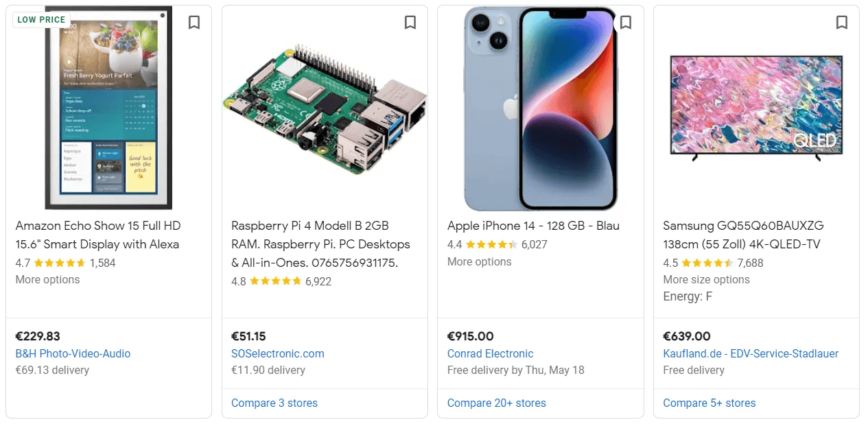The image size is (868, 424).
Task: Click the Apple iPhone 14 product title
Action: point(532,225)
